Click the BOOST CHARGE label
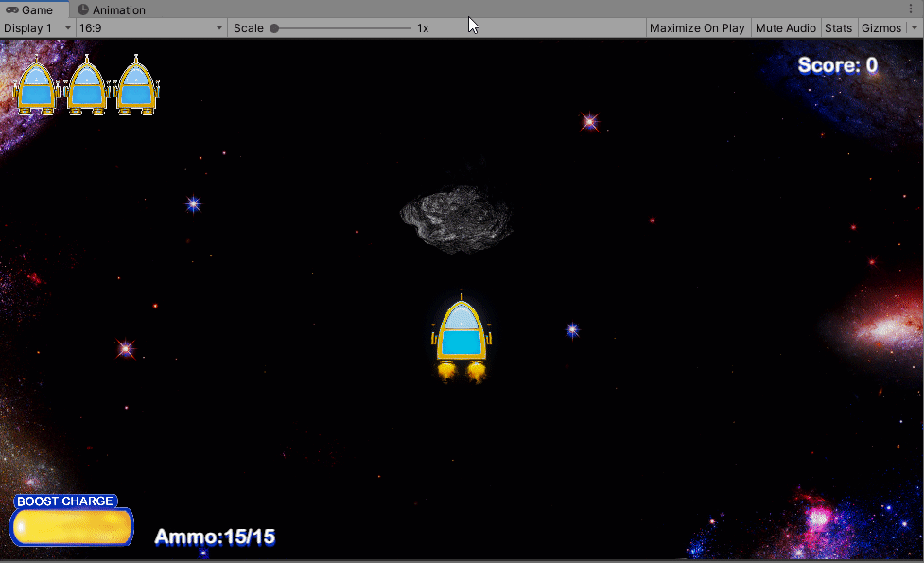 [65, 501]
